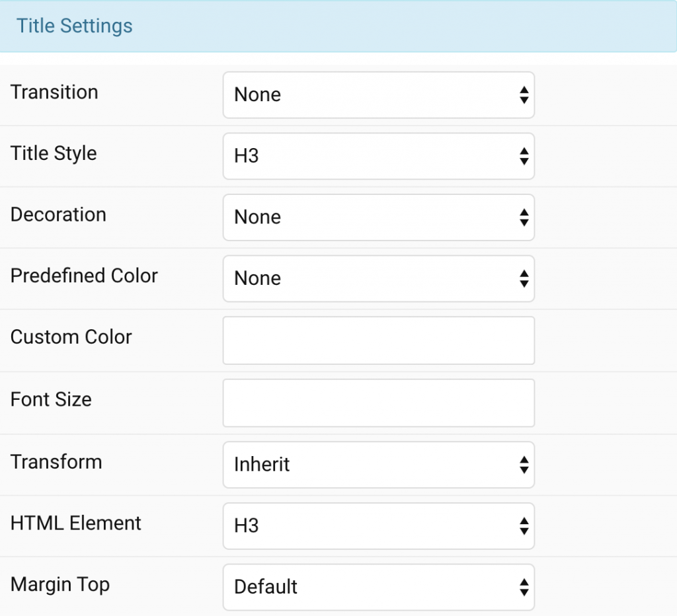
Task: Open the Title Style dropdown
Action: click(379, 156)
